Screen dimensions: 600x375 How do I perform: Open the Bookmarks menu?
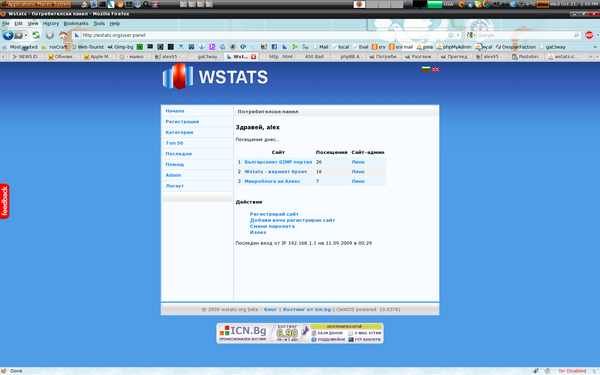pos(76,23)
